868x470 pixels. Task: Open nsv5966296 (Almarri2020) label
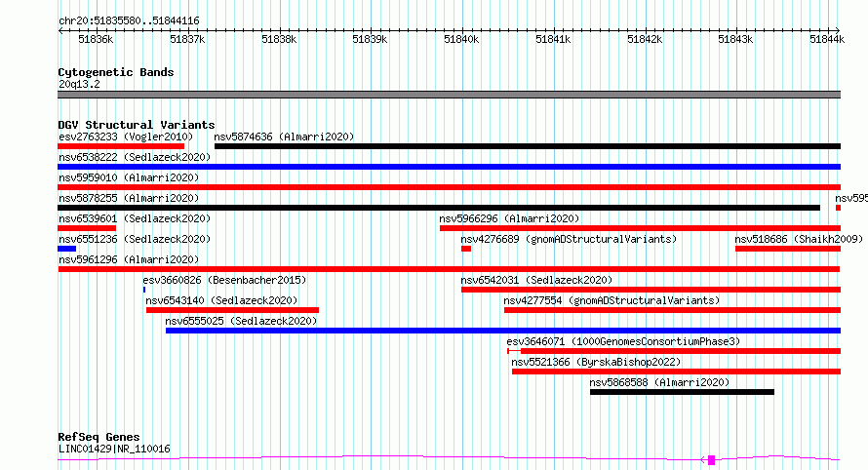tap(509, 218)
